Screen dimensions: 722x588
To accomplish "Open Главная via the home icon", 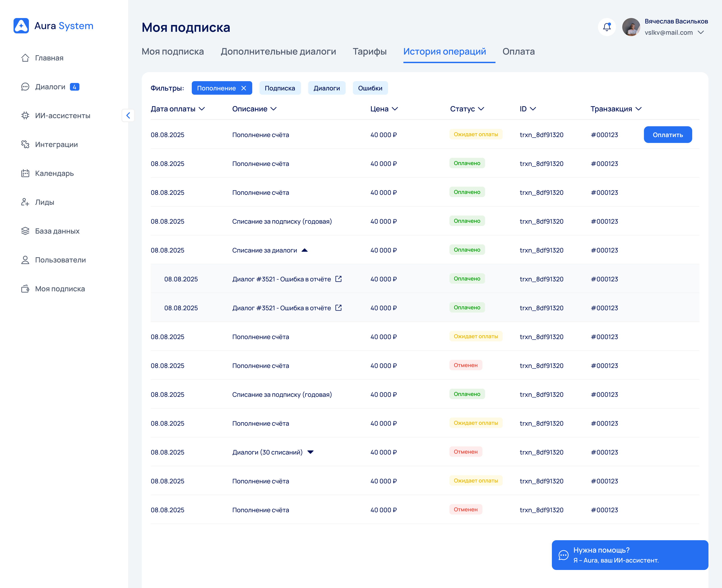I will click(x=25, y=58).
